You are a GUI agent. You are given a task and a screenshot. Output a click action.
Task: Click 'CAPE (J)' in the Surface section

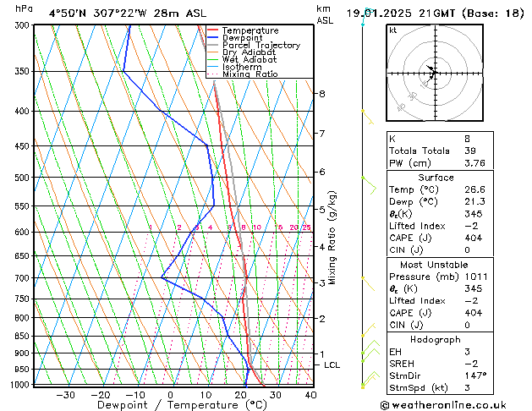click(410, 238)
